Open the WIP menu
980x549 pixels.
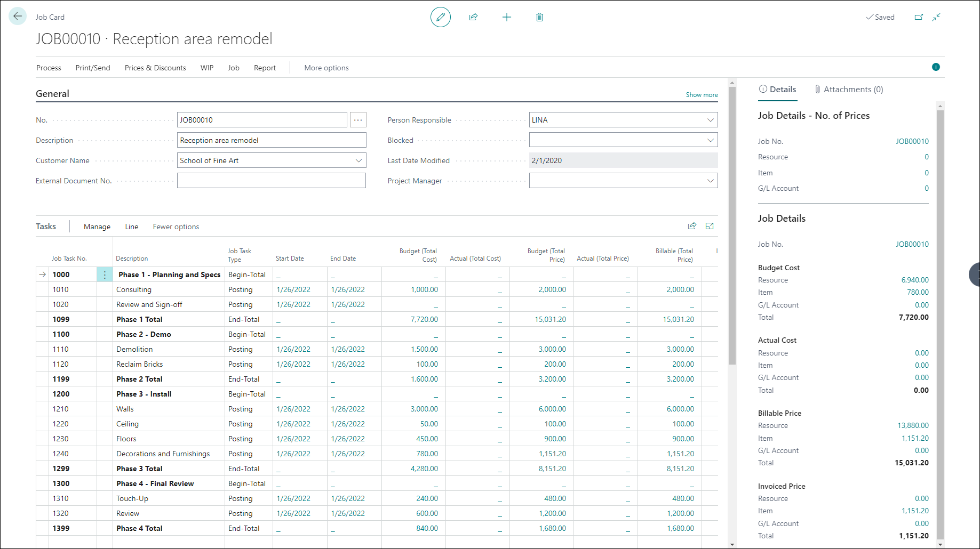click(207, 68)
